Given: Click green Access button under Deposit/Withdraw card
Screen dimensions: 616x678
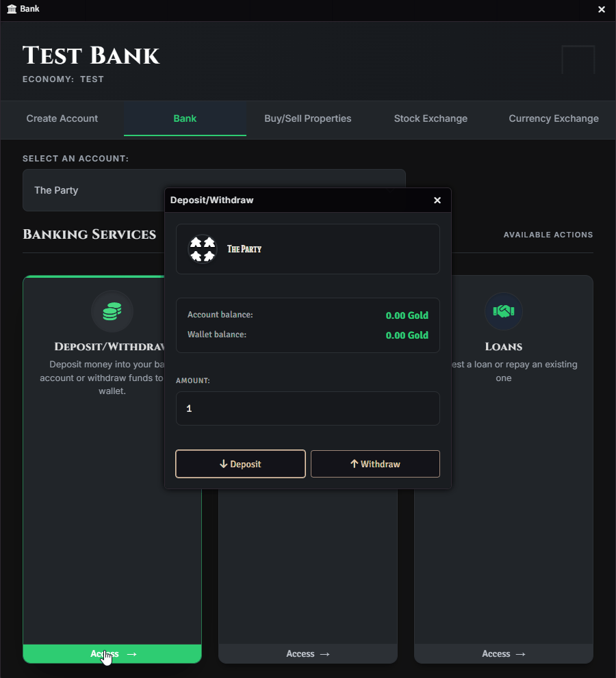Looking at the screenshot, I should click(x=112, y=654).
